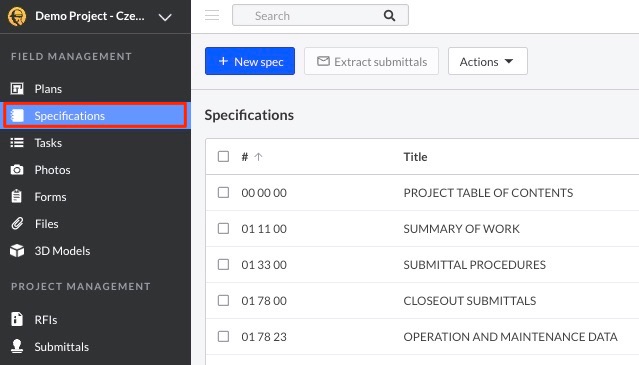639x365 pixels.
Task: Click the Photos camera icon
Action: [x=17, y=169]
